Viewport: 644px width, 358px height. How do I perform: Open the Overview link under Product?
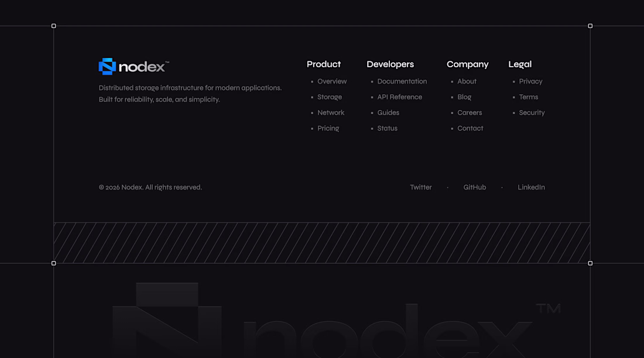pyautogui.click(x=332, y=81)
